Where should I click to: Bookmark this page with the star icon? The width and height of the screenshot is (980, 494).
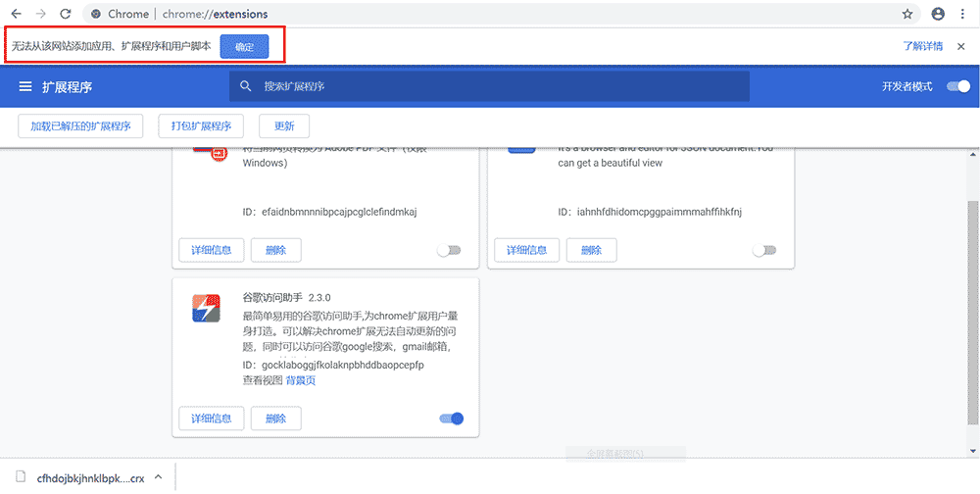point(907,14)
